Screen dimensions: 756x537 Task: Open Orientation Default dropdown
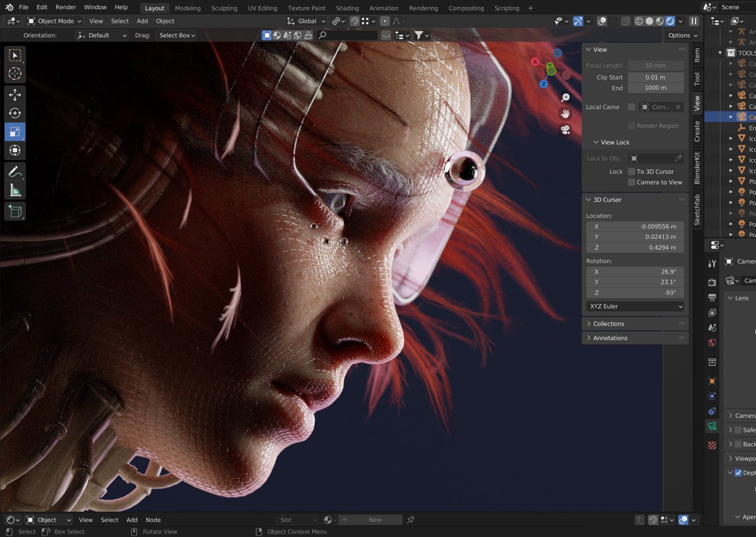102,35
